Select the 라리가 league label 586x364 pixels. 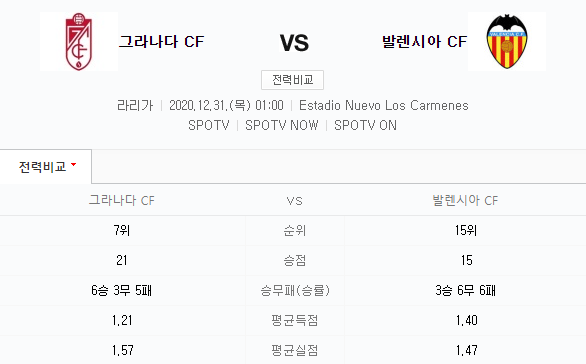coord(135,105)
